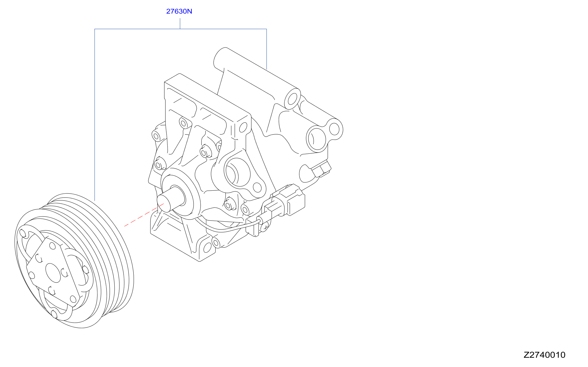Click the bolt head on front housing
Viewport: 588px width, 367px height.
pyautogui.click(x=204, y=153)
